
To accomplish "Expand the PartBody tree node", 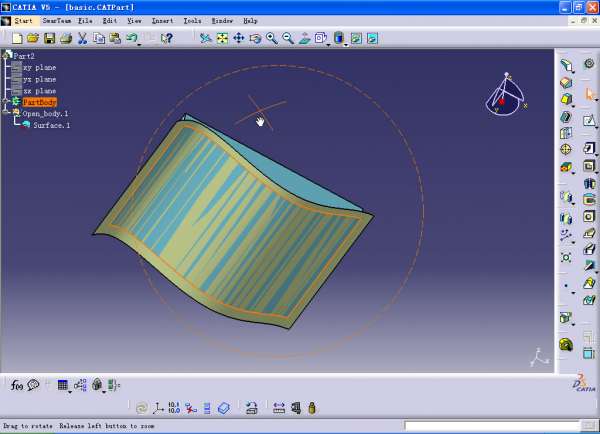I will pos(6,101).
